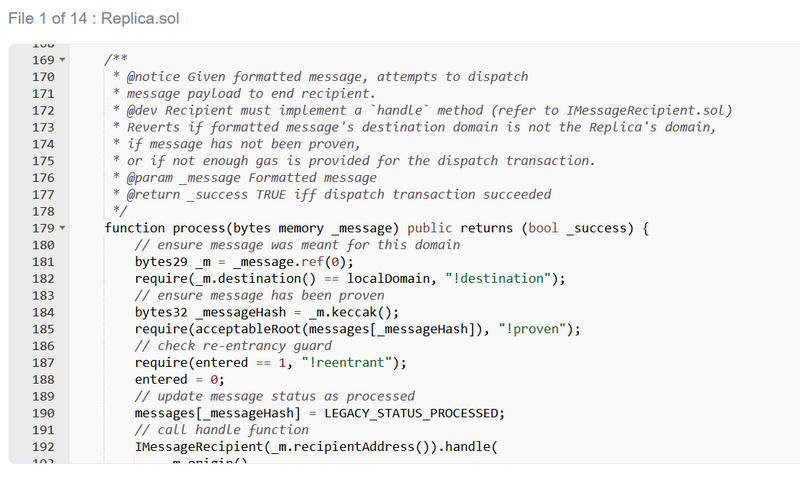Select line number 185 in gutter
This screenshot has height=480, width=800.
click(x=43, y=329)
